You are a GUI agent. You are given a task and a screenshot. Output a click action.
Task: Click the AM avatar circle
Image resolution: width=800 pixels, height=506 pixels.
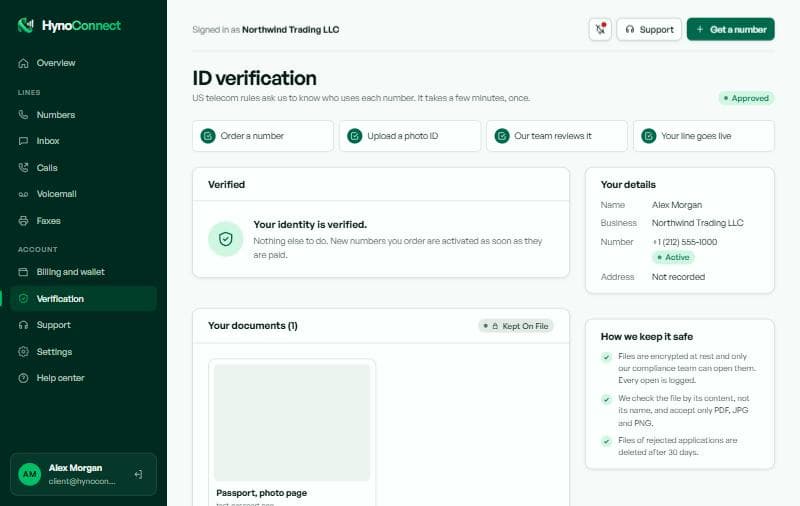pos(30,474)
